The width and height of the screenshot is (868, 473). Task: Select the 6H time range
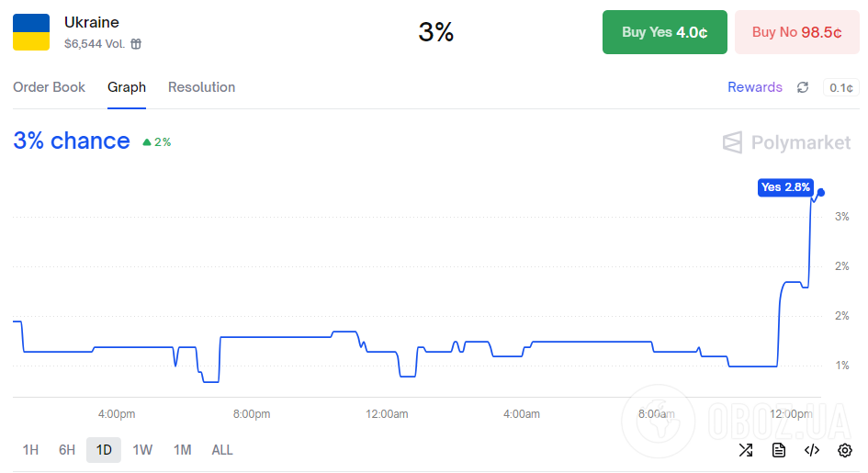coord(67,450)
